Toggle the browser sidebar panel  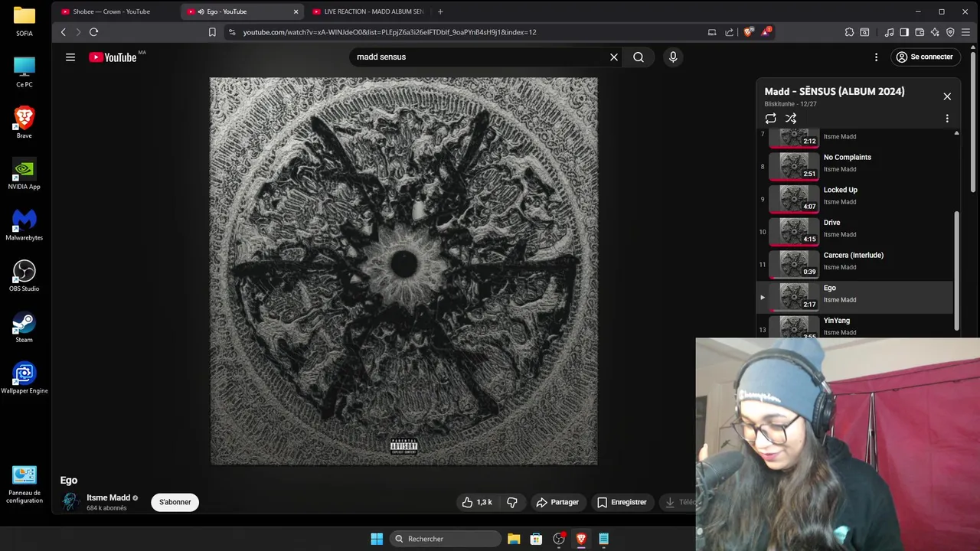tap(904, 32)
